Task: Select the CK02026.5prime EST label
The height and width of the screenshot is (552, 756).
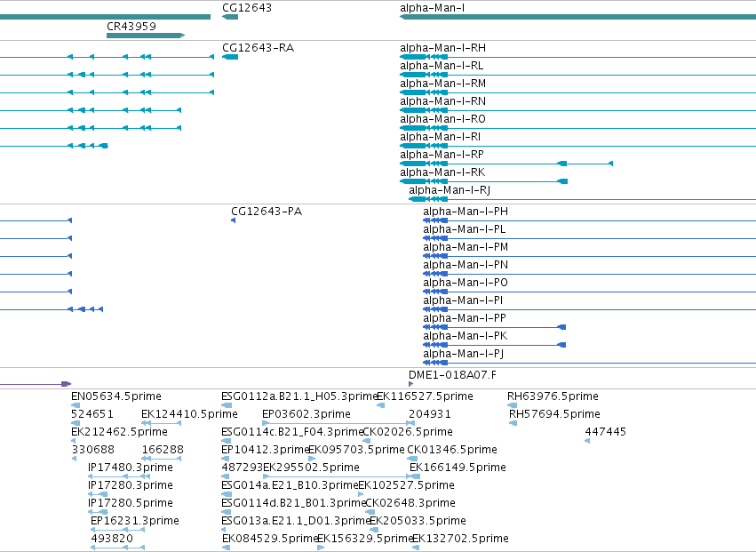Action: [x=408, y=432]
